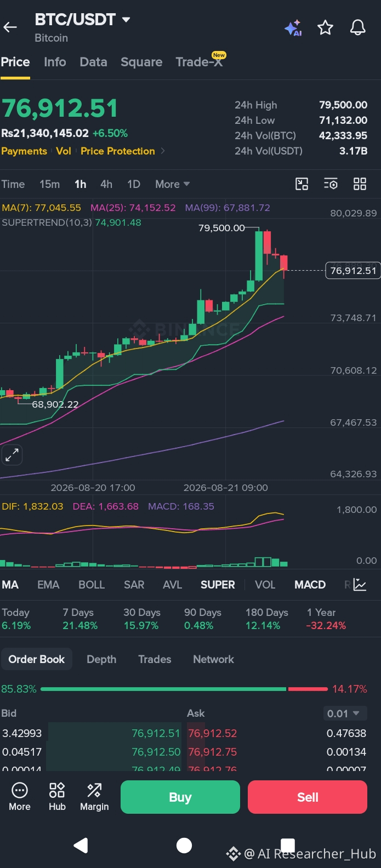Open price alert bell icon
Screen dimensions: 381x868
[358, 27]
